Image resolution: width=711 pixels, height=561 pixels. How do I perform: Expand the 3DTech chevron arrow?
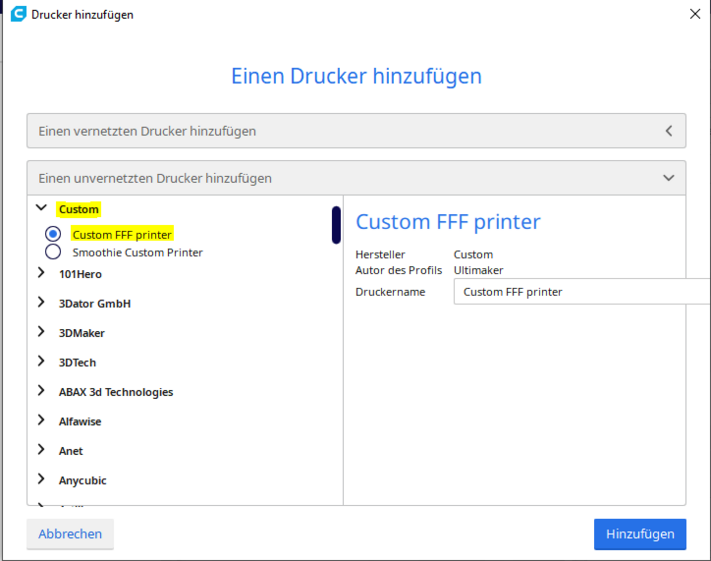click(41, 362)
